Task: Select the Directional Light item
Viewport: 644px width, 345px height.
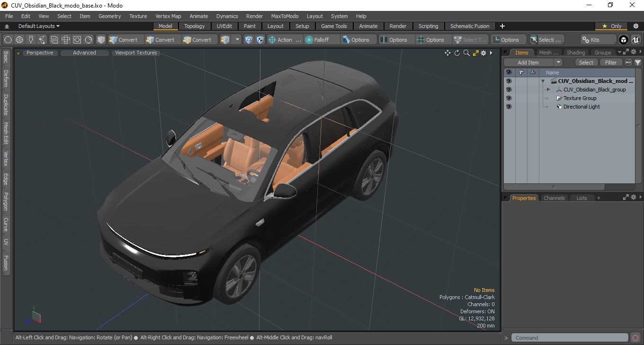Action: (581, 107)
